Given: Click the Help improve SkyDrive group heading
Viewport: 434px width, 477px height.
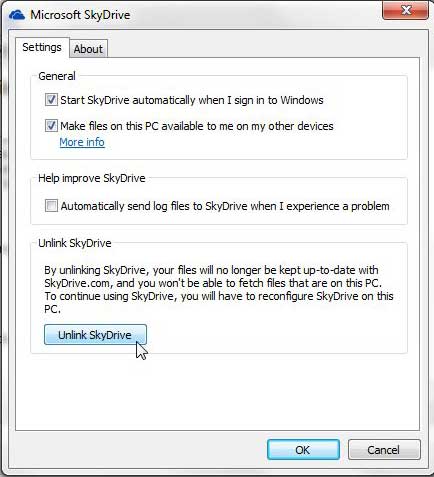Looking at the screenshot, I should pos(92,178).
